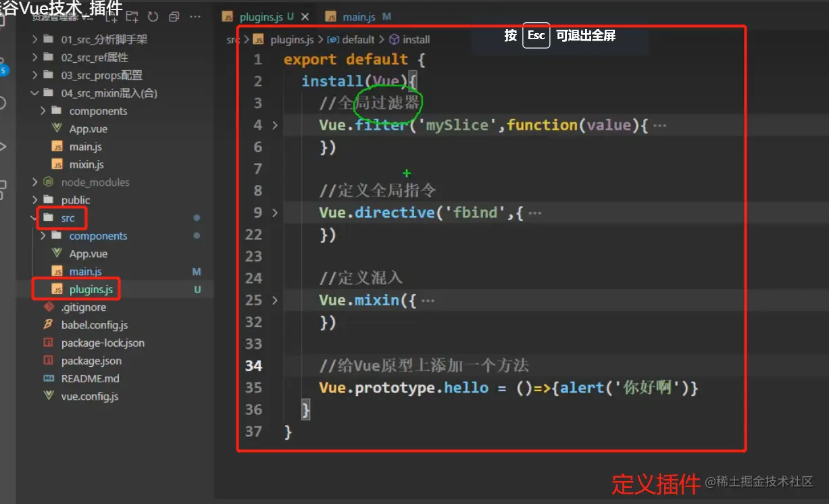The height and width of the screenshot is (504, 829).
Task: Click line number 35 in gutter
Action: pyautogui.click(x=253, y=388)
